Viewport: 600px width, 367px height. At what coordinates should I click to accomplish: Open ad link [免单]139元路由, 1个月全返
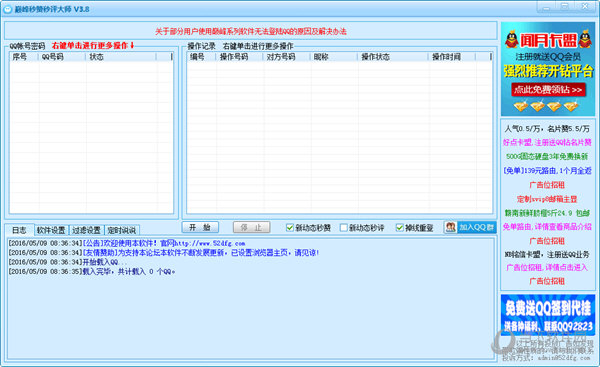547,171
